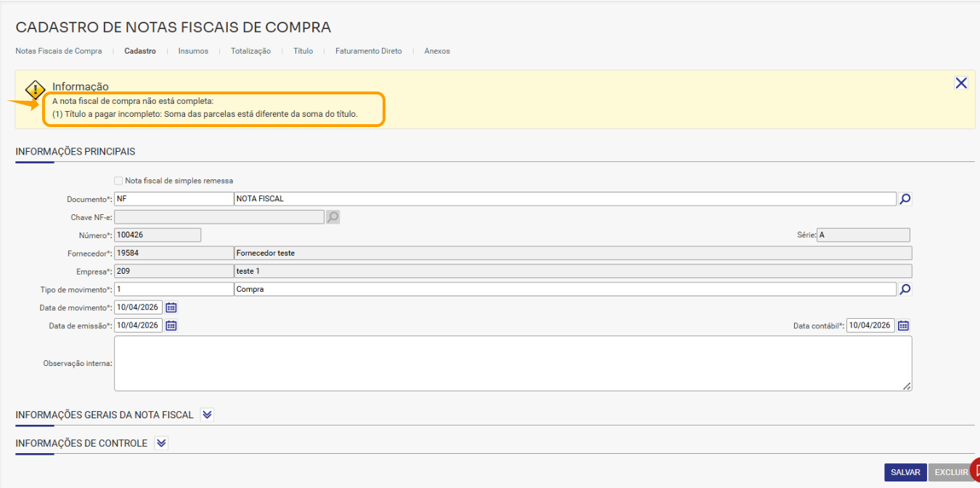Toggle Nota fiscal de simples remessa checkbox
Image resolution: width=980 pixels, height=488 pixels.
[x=118, y=181]
